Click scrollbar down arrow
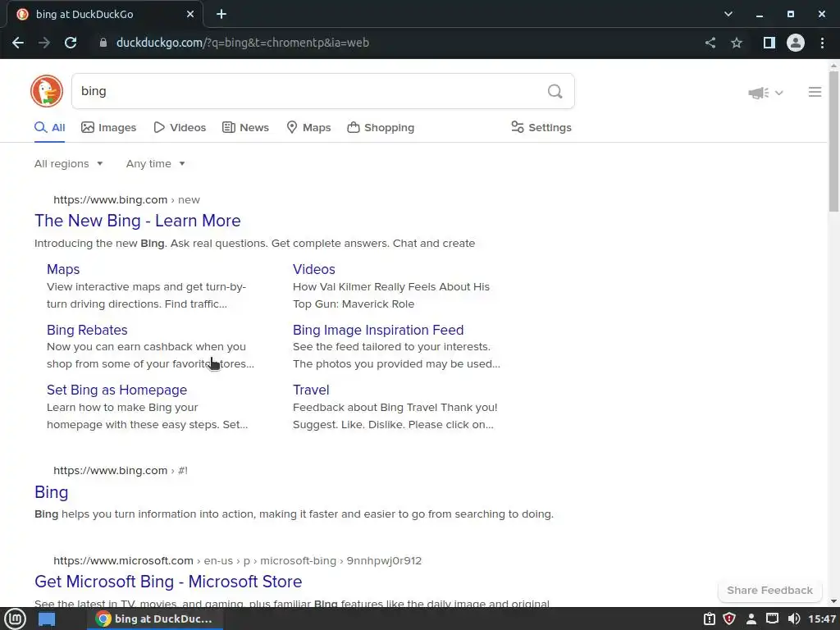This screenshot has width=840, height=630. point(833,601)
